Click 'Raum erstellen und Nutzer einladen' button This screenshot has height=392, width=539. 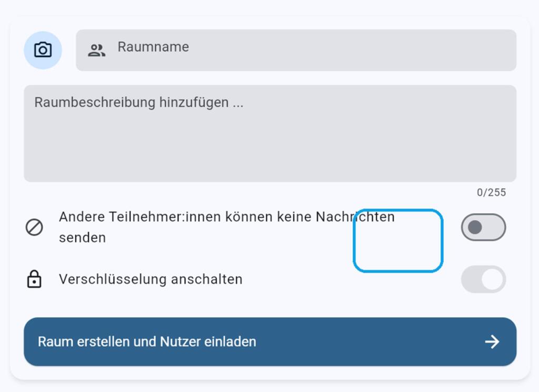270,341
